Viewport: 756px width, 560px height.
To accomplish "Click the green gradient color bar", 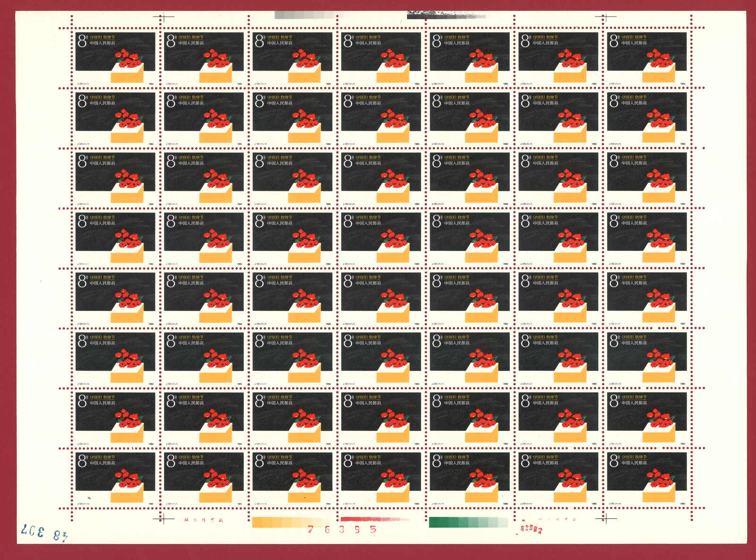I will pyautogui.click(x=468, y=522).
